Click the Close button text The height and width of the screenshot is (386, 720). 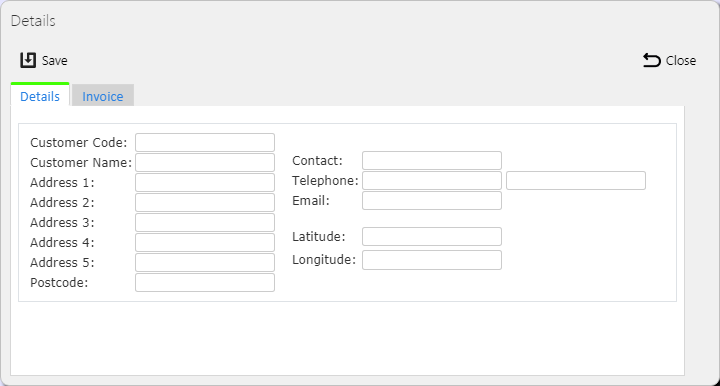[x=681, y=61]
